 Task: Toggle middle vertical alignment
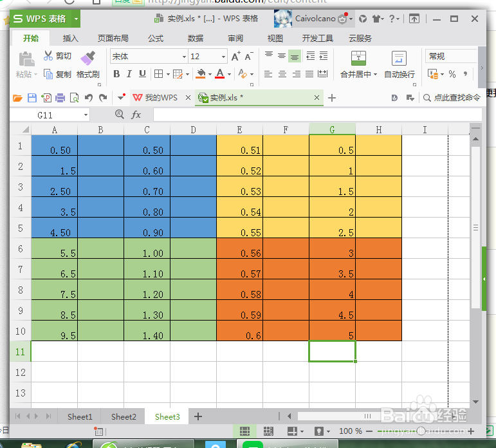coord(282,56)
